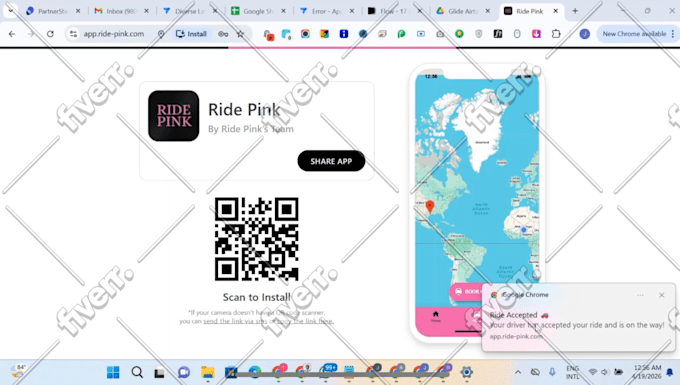This screenshot has width=680, height=385.
Task: Open the password manager key icon
Action: pyautogui.click(x=223, y=34)
